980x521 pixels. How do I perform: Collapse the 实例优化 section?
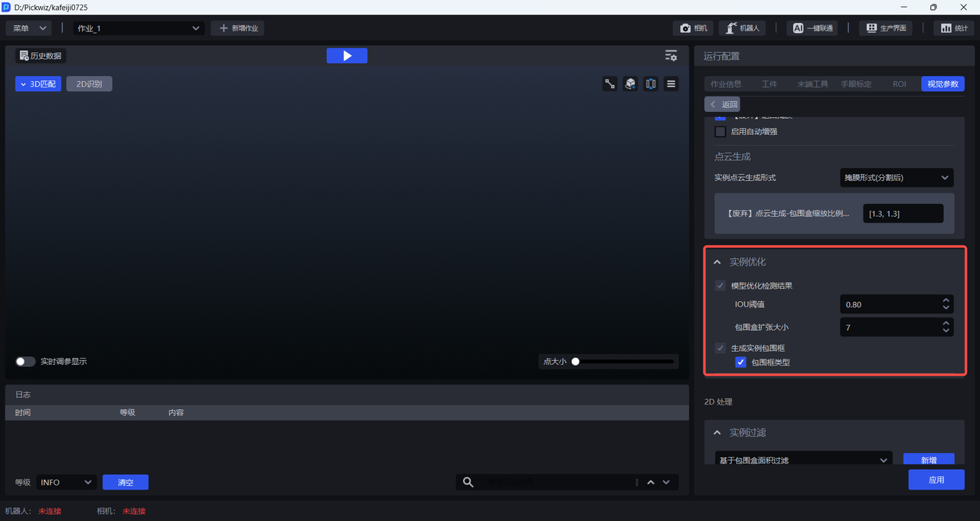point(717,262)
